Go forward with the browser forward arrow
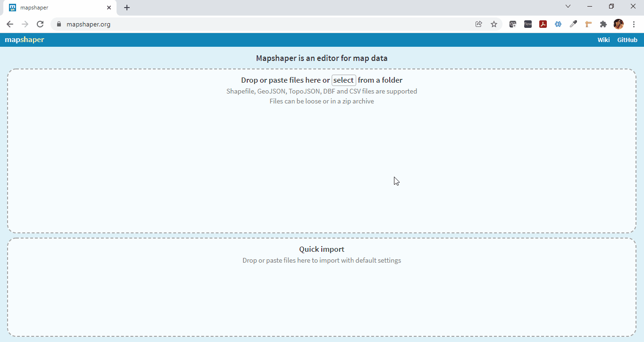 click(x=25, y=24)
